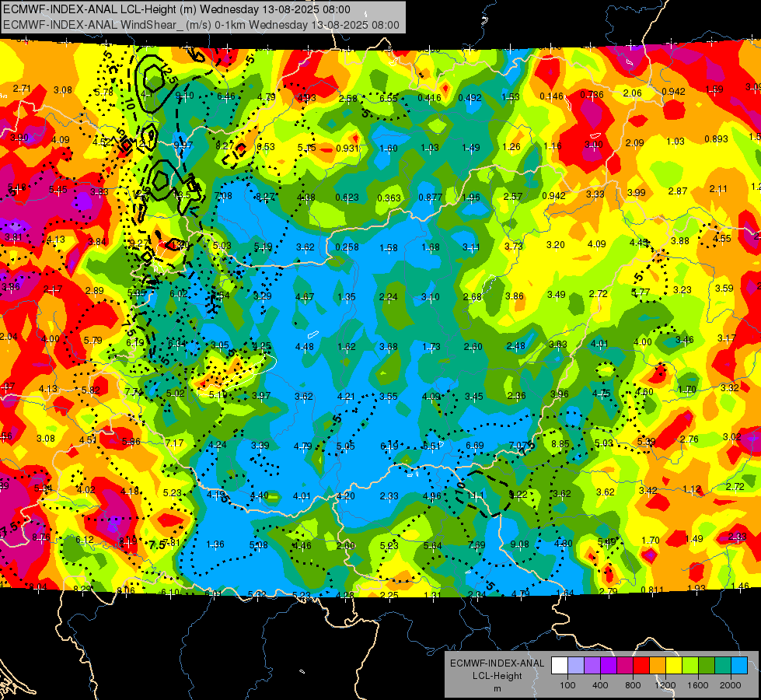Screen dimensions: 761x700
Task: Click the wind shear value 7.81
Action: point(172,543)
